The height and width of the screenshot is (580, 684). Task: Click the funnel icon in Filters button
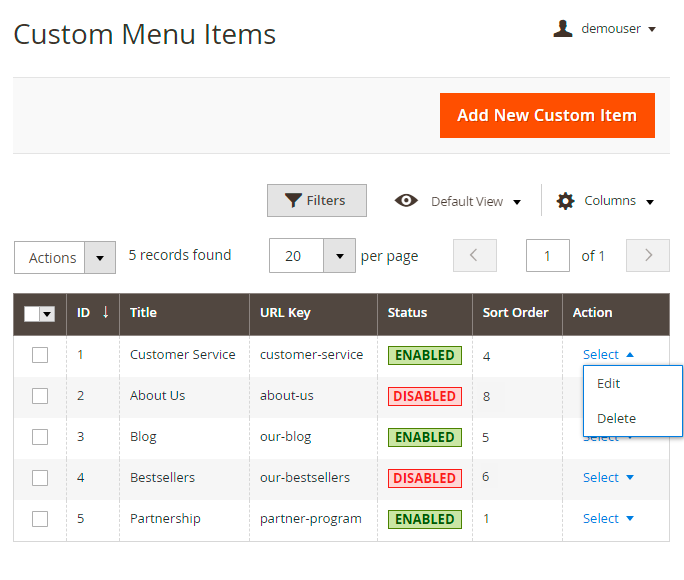coord(293,201)
